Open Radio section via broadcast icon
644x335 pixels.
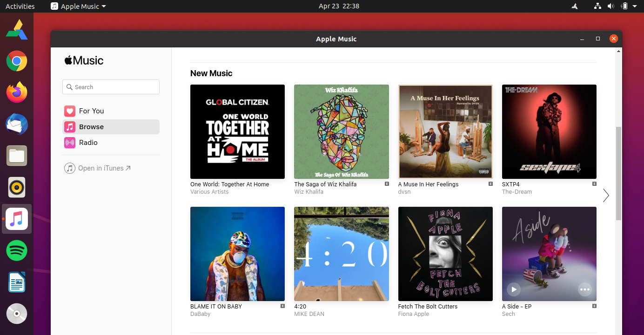tap(70, 143)
